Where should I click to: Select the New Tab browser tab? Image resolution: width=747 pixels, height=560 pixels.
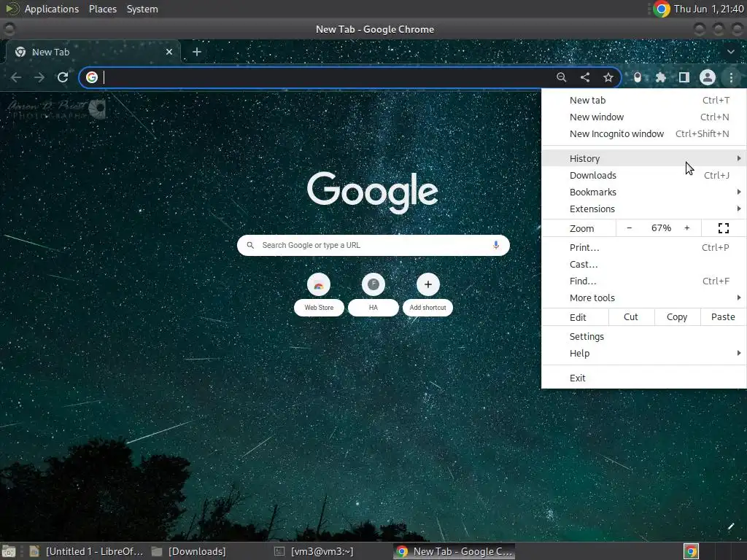tap(93, 52)
